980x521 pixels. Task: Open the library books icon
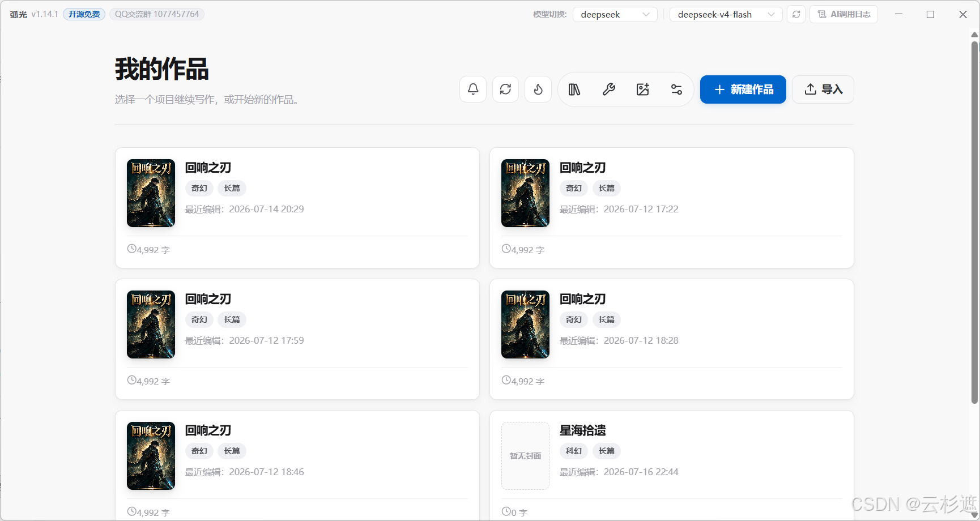tap(574, 89)
